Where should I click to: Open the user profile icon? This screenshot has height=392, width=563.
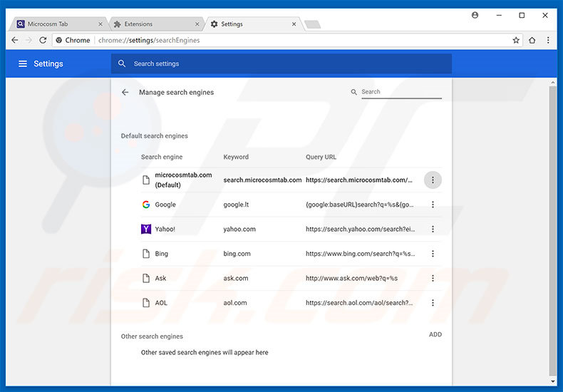[x=475, y=15]
